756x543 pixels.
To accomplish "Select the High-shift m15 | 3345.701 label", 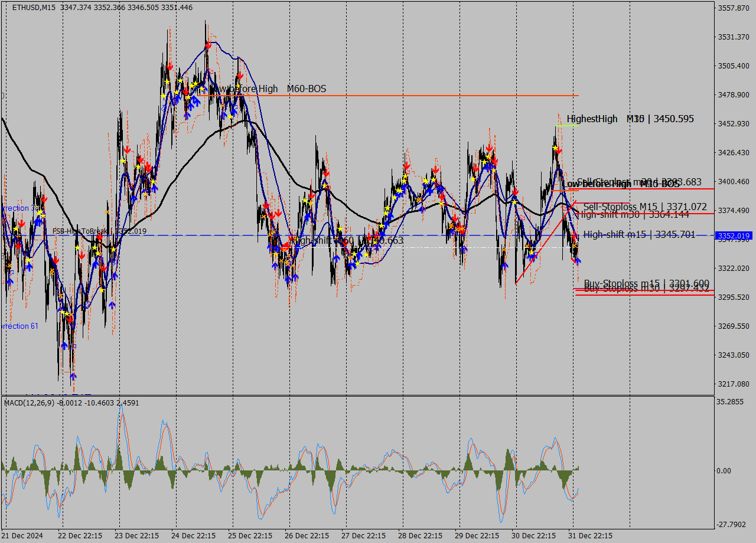I will [639, 234].
